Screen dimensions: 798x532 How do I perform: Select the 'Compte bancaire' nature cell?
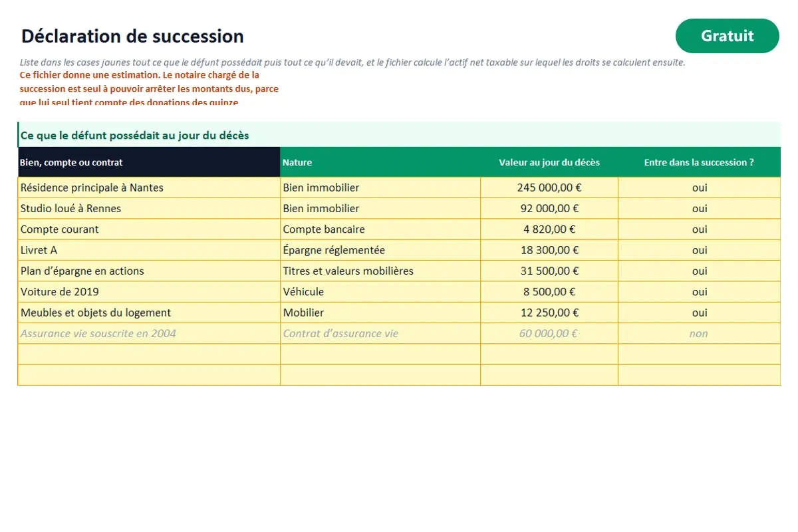tap(380, 229)
